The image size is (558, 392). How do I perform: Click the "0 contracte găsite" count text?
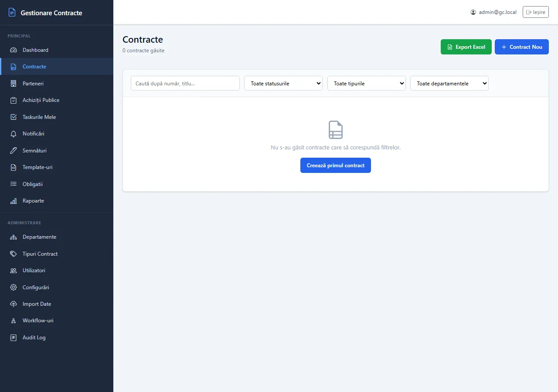(143, 51)
